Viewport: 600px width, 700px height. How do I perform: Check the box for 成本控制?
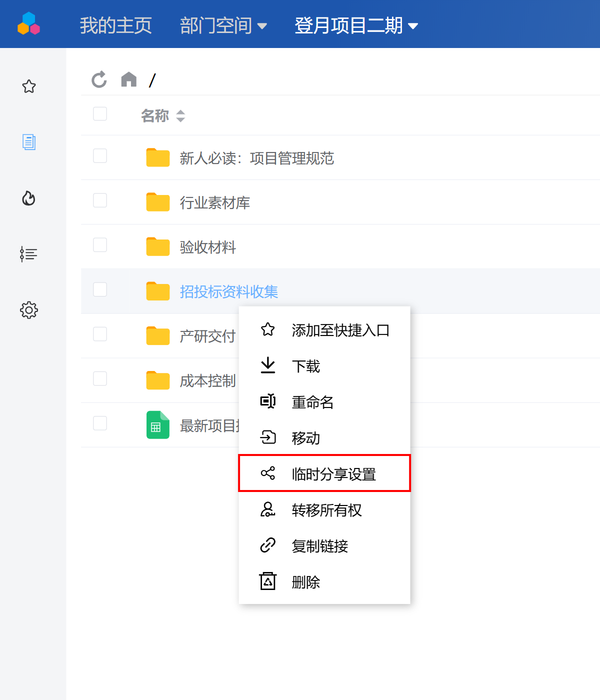(x=100, y=378)
